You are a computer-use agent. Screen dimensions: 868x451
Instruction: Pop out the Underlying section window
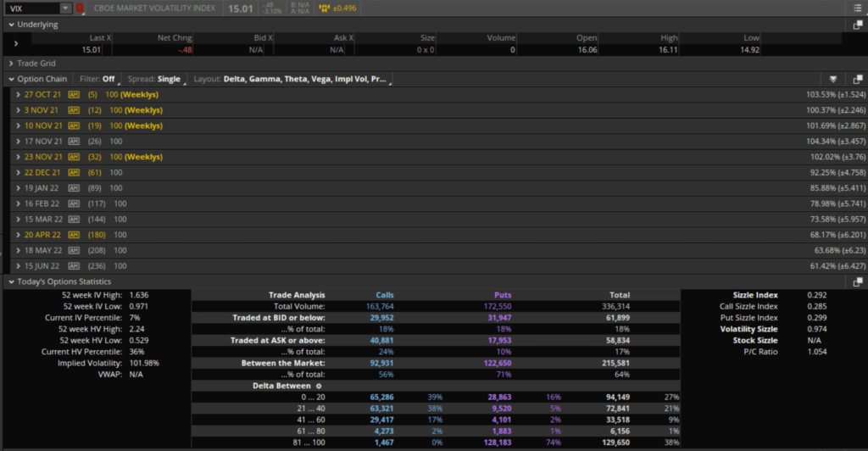tap(858, 25)
